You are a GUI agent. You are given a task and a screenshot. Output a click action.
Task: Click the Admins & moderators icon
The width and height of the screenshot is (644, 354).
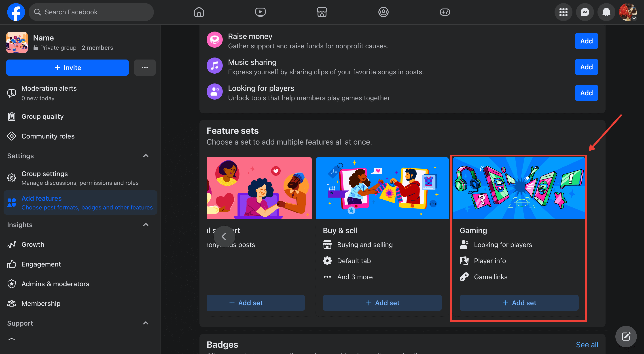pos(12,283)
